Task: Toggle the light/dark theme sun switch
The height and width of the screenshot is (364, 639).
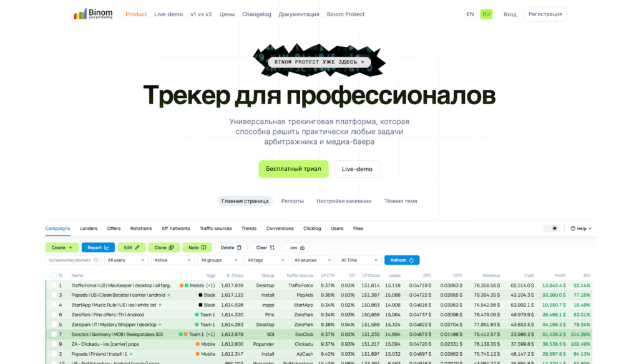Action: [x=552, y=228]
